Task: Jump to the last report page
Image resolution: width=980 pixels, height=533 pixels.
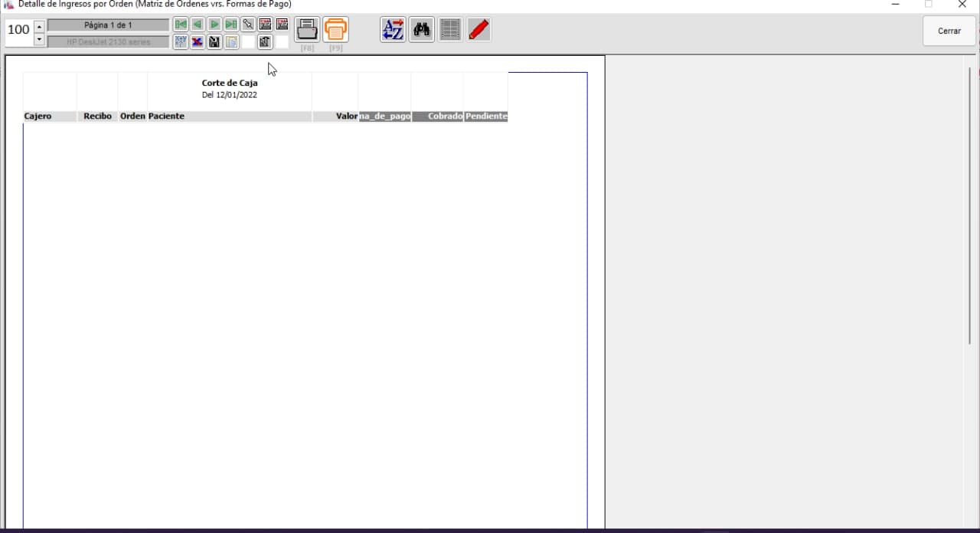Action: coord(231,25)
